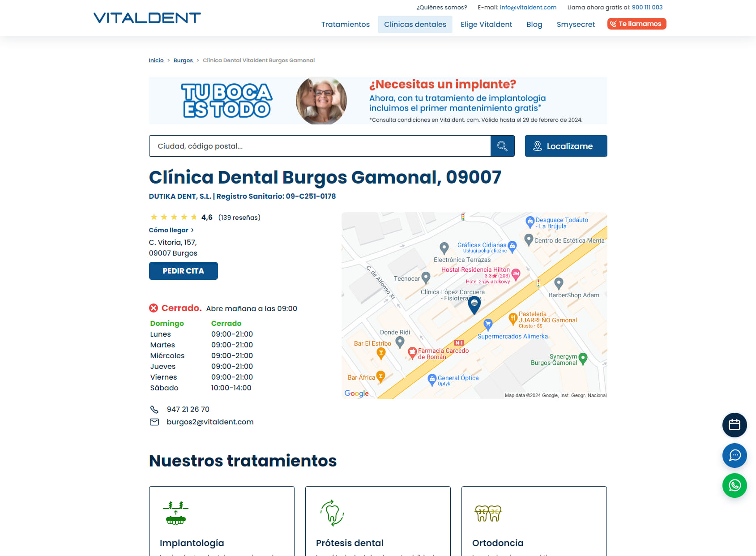This screenshot has height=556, width=756.
Task: Open Clínicas dentales menu
Action: click(415, 24)
